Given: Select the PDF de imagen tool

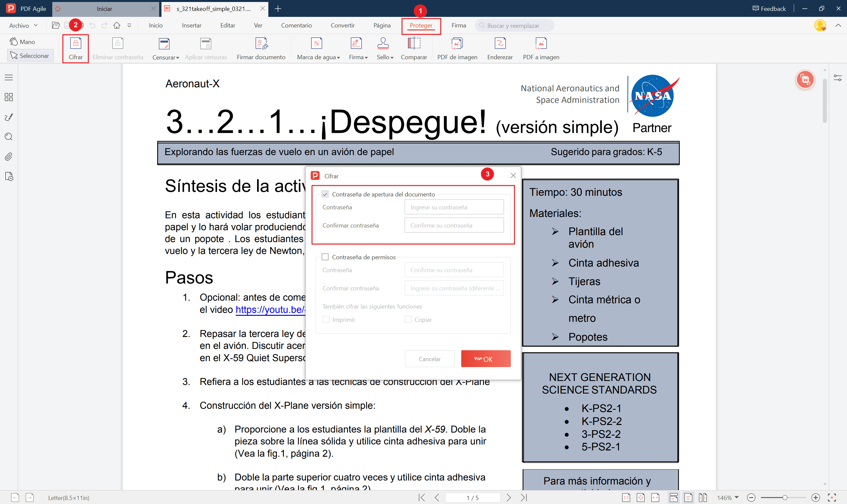Looking at the screenshot, I should click(x=457, y=43).
